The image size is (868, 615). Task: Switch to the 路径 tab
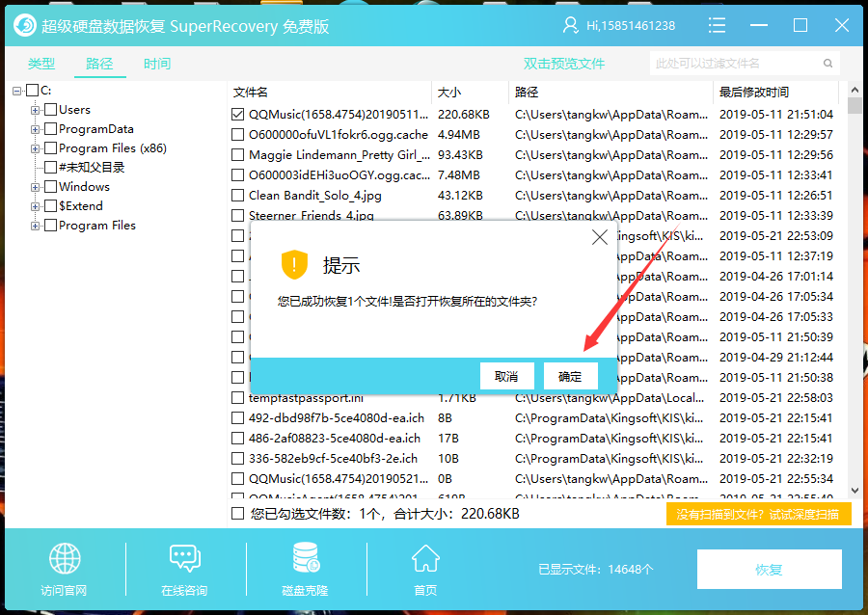pyautogui.click(x=99, y=64)
